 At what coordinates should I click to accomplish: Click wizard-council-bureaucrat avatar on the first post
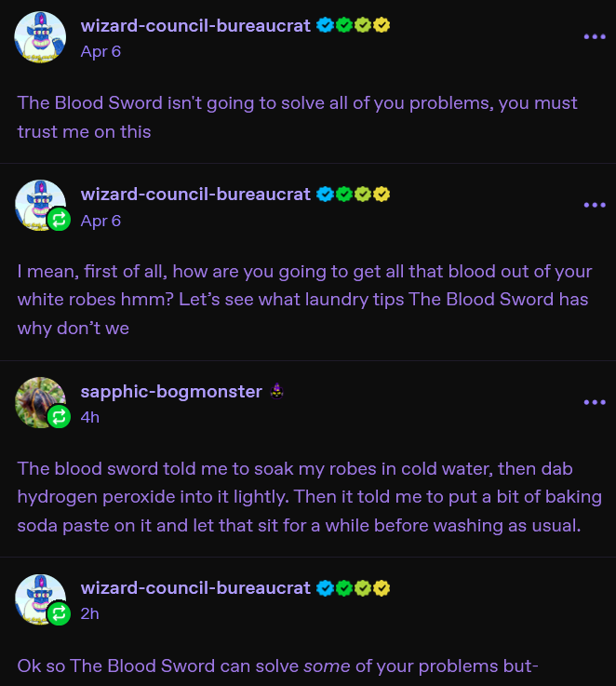tap(40, 37)
